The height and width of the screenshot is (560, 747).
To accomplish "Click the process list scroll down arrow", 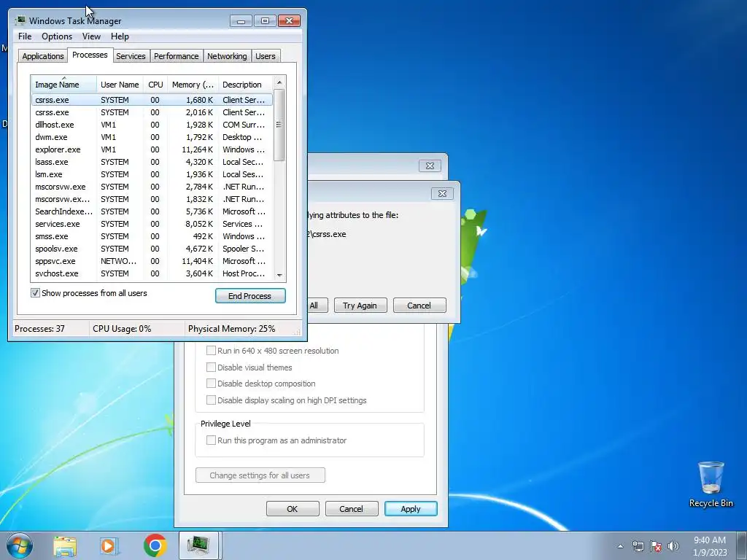I will coord(279,275).
